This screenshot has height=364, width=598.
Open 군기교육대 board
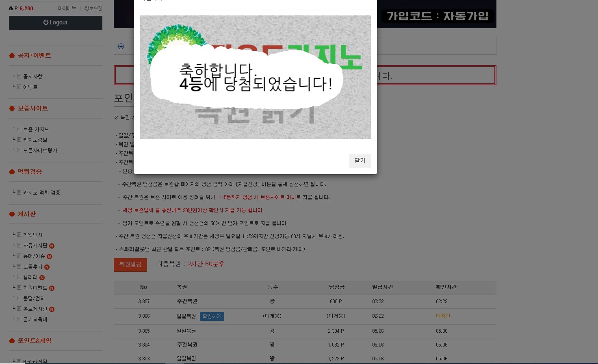(x=35, y=319)
